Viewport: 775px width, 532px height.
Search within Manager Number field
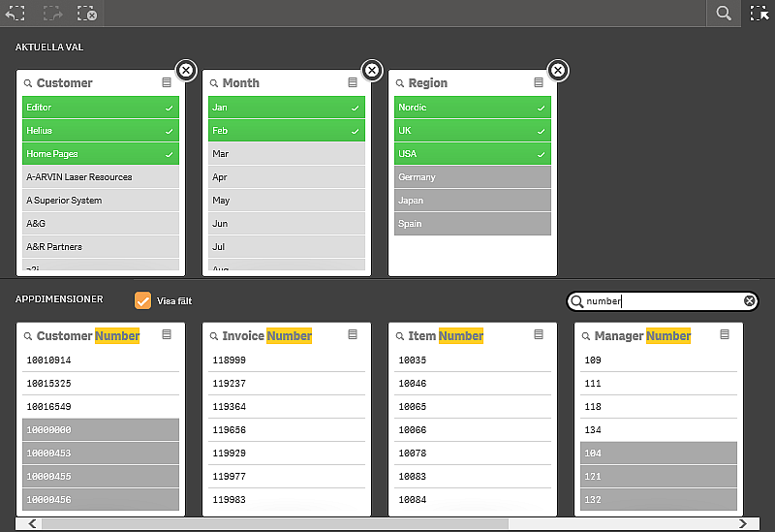point(586,336)
